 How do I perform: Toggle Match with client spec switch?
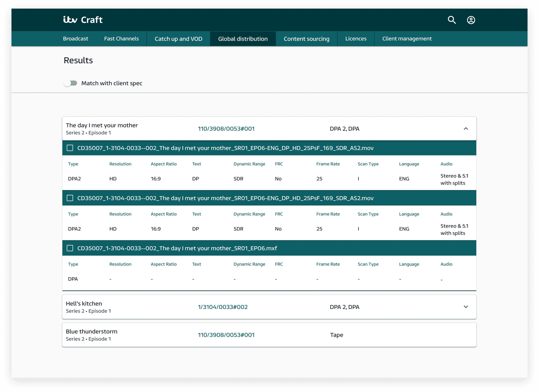click(71, 83)
